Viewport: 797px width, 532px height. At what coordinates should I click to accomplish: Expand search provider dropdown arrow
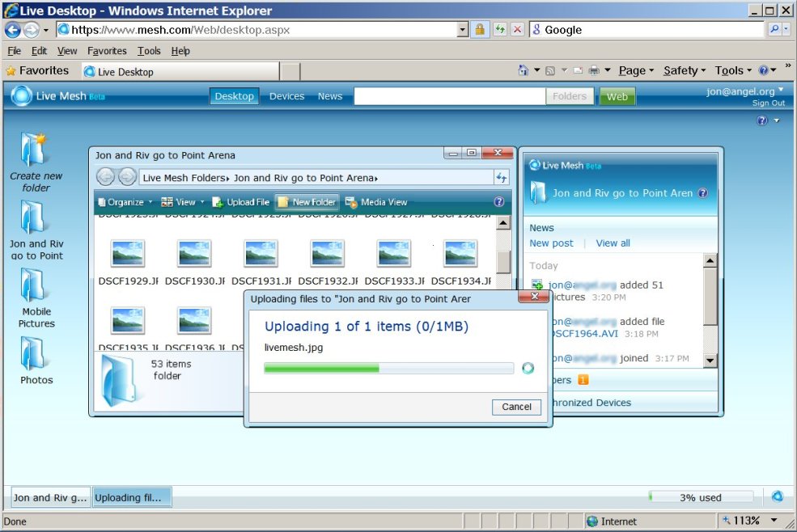click(786, 29)
